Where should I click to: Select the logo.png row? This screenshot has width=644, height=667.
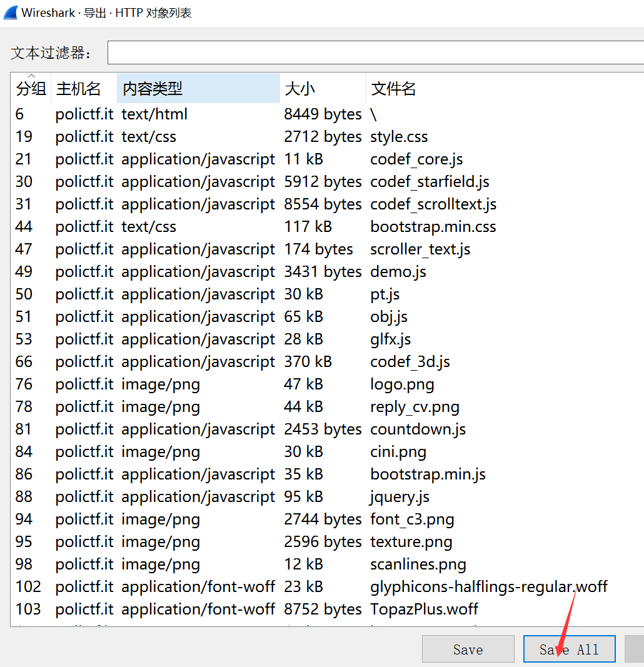click(x=327, y=384)
